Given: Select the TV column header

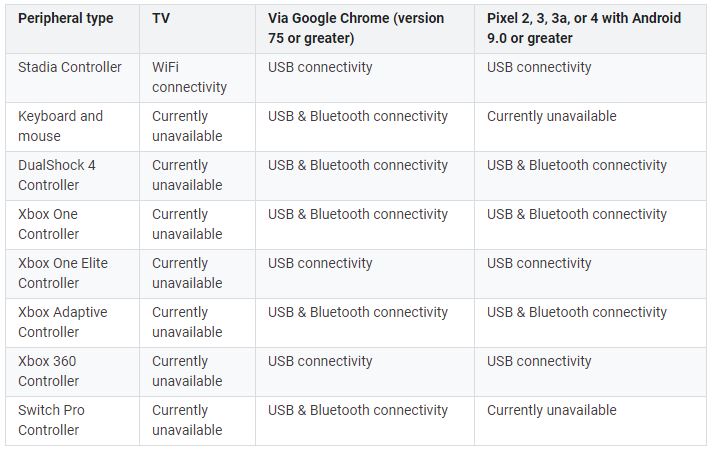Looking at the screenshot, I should (x=161, y=18).
